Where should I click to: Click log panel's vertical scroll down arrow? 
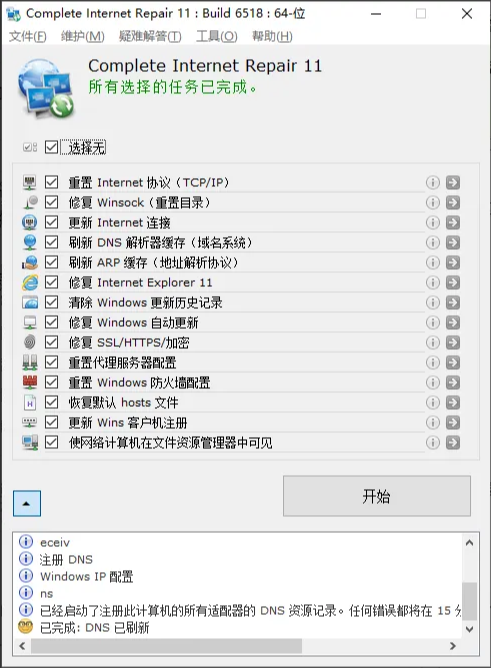point(470,629)
